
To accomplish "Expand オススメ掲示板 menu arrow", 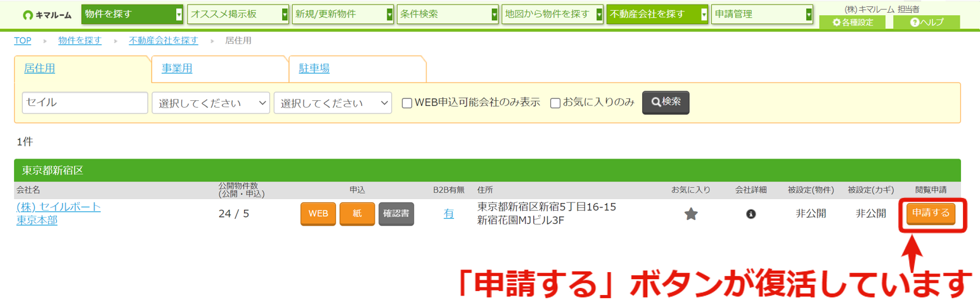I will pos(285,15).
